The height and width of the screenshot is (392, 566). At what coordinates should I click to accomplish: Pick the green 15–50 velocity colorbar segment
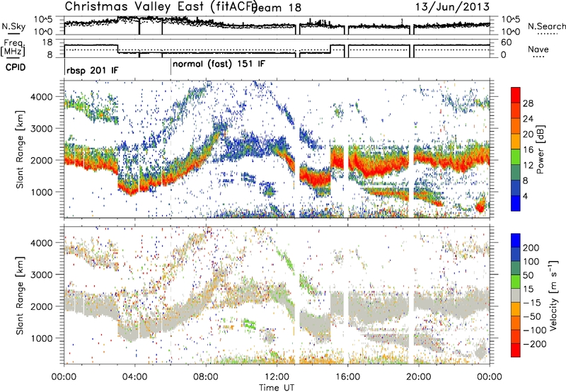click(516, 282)
